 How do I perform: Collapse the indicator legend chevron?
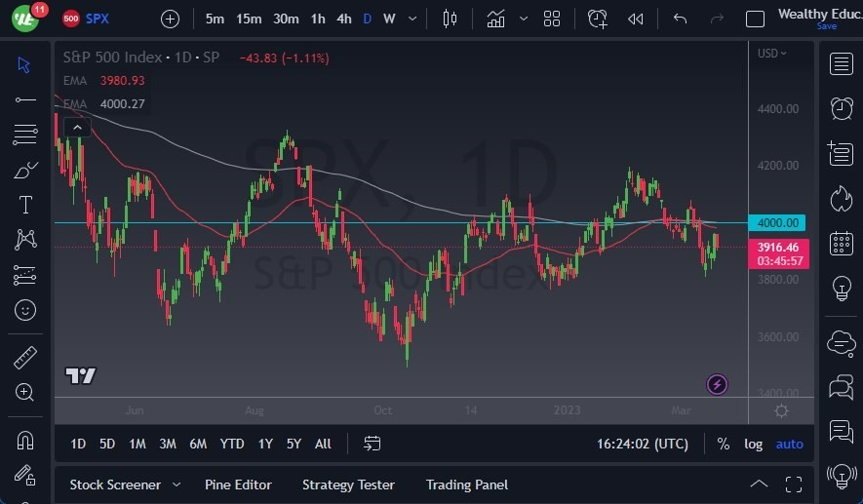pos(78,128)
